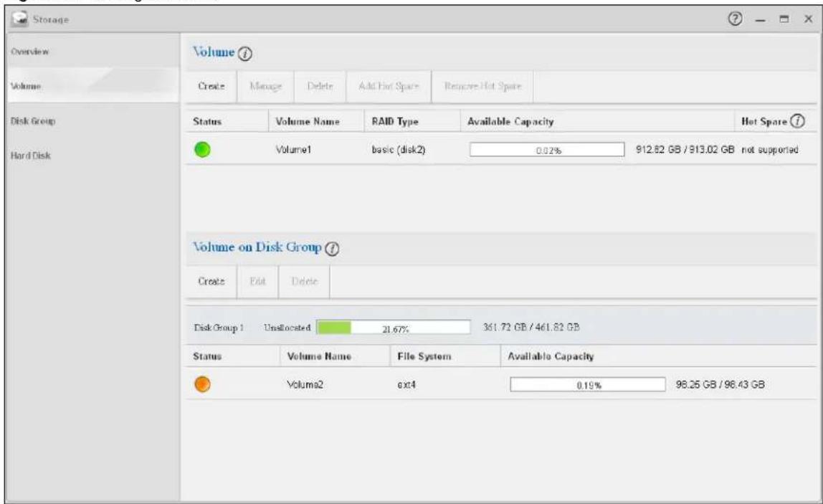Click the not supported hot spare value
Viewport: 823px width, 504px height.
(769, 150)
